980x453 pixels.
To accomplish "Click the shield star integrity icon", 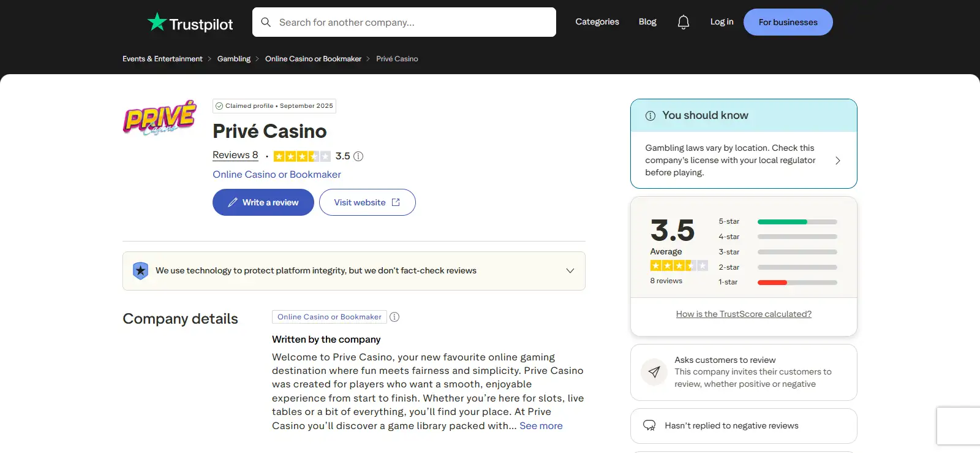I will pos(141,270).
